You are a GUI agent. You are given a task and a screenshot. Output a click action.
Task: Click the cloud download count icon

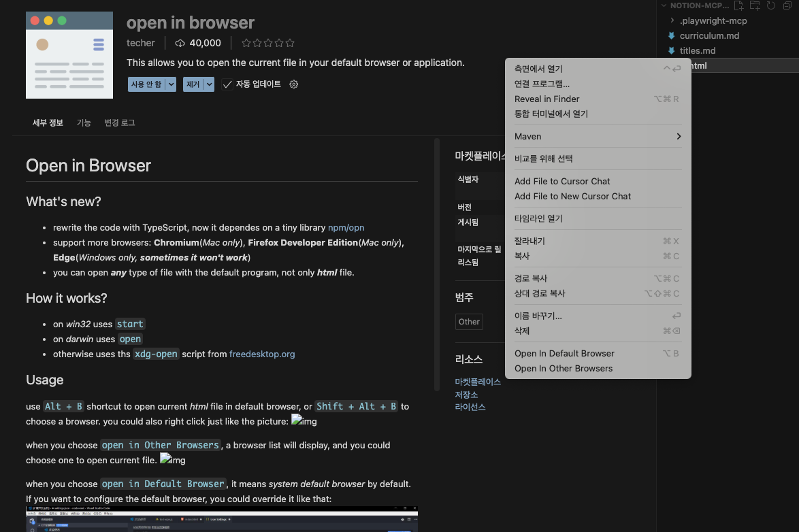coord(180,44)
